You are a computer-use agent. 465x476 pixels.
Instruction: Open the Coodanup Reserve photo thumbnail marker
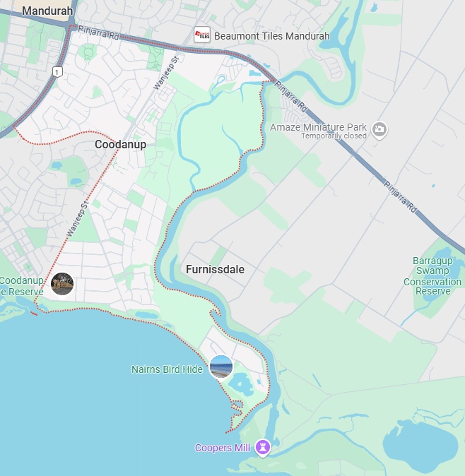point(62,284)
